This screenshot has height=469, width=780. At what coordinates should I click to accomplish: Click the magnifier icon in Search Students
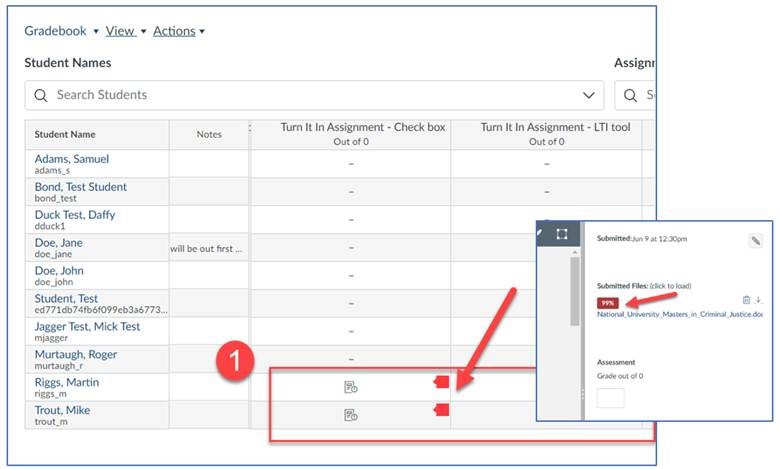pyautogui.click(x=41, y=95)
